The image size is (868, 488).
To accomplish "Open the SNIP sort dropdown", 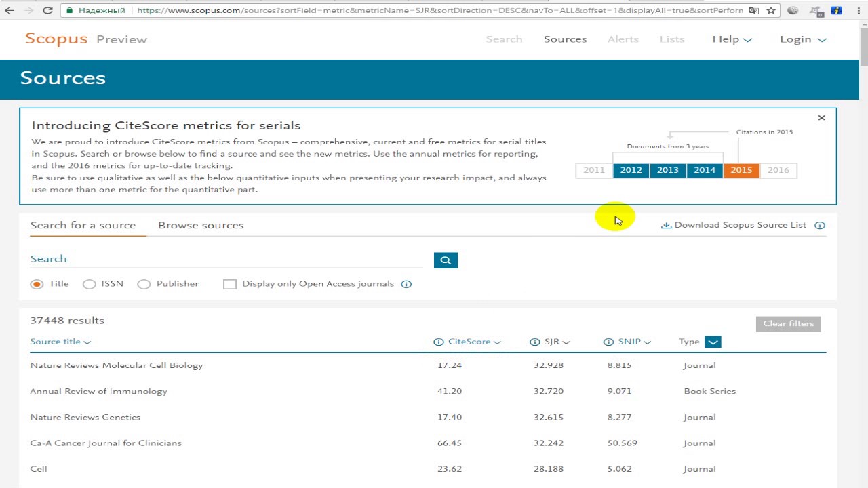I will point(634,342).
